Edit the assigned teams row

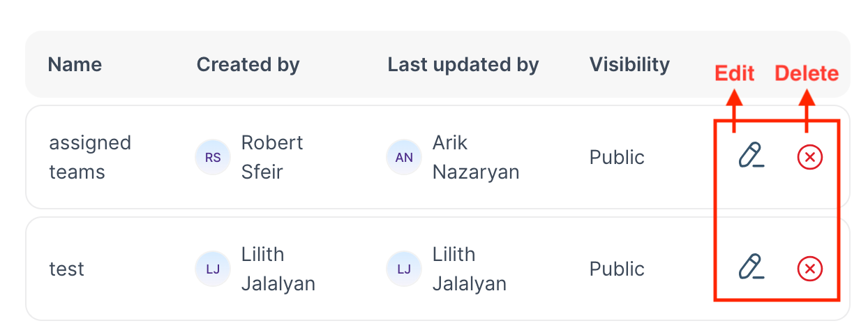[751, 156]
